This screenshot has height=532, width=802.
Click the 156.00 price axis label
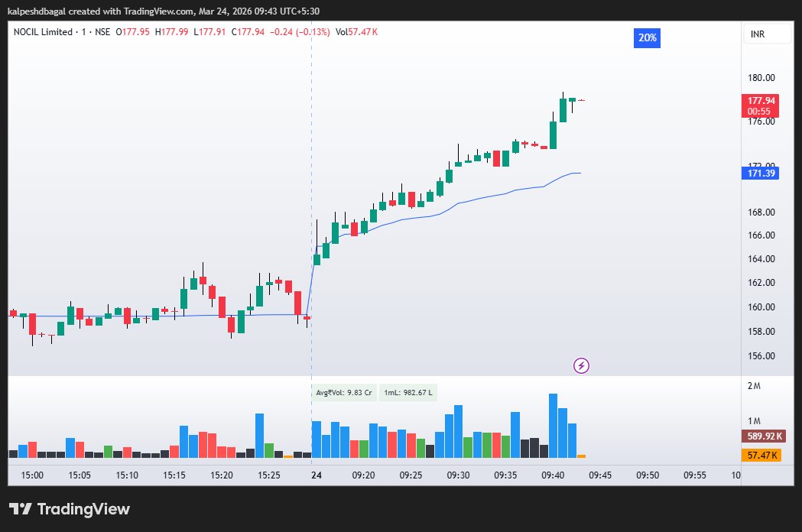[761, 356]
